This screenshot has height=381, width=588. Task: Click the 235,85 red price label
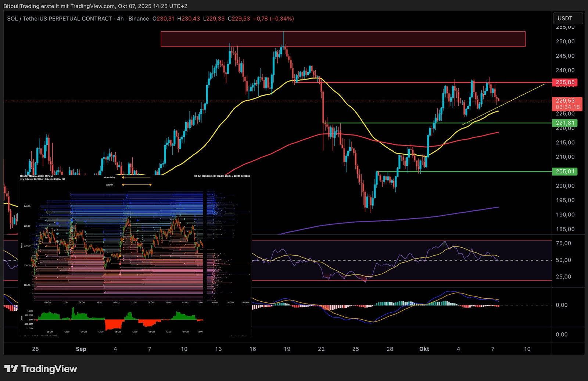point(564,82)
